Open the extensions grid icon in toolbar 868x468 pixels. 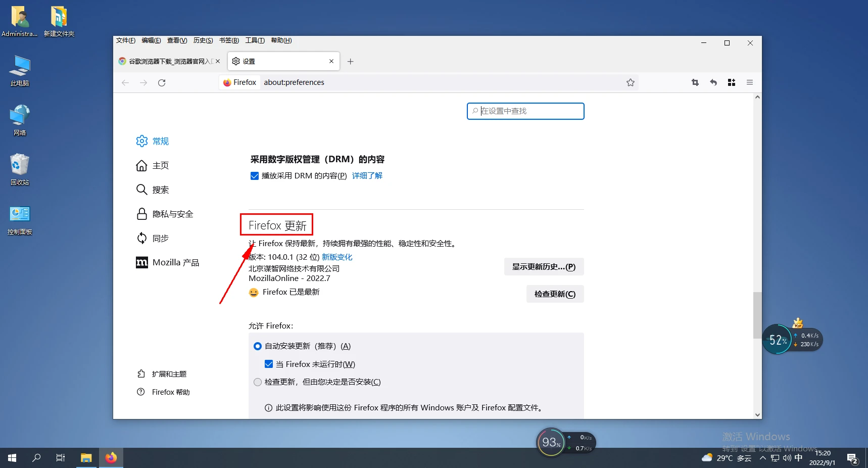732,82
